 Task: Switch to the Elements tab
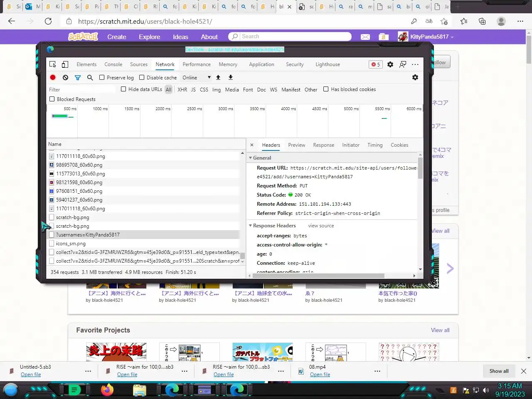(86, 64)
